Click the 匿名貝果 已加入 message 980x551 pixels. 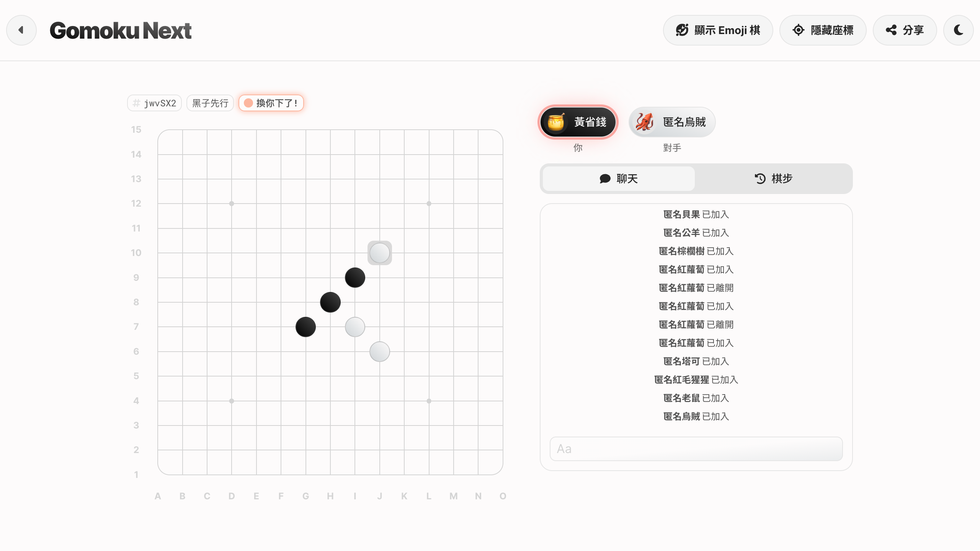pyautogui.click(x=696, y=214)
